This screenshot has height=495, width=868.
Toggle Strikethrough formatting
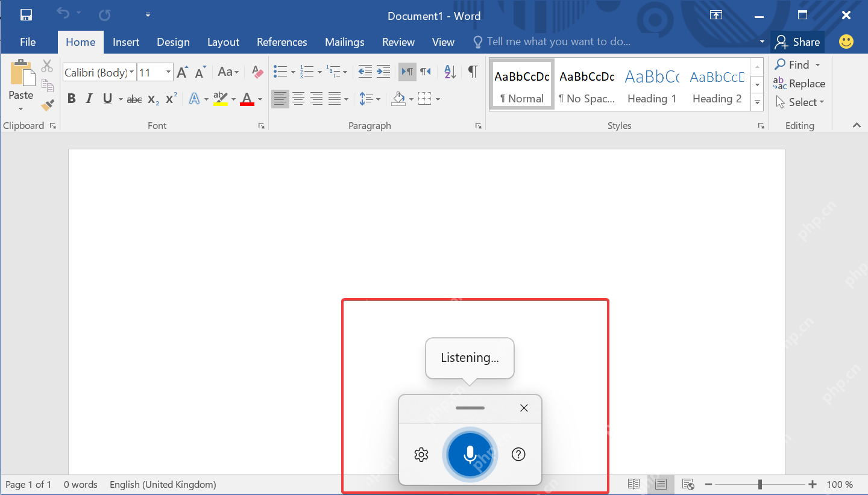click(x=134, y=99)
